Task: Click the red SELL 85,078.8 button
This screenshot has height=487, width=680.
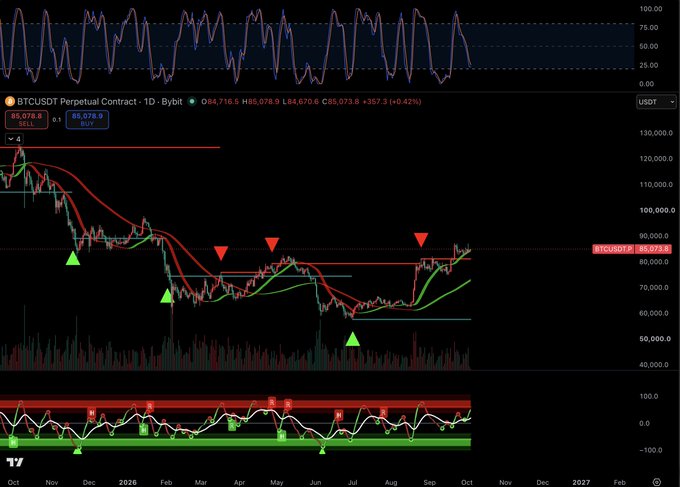Action: tap(26, 119)
